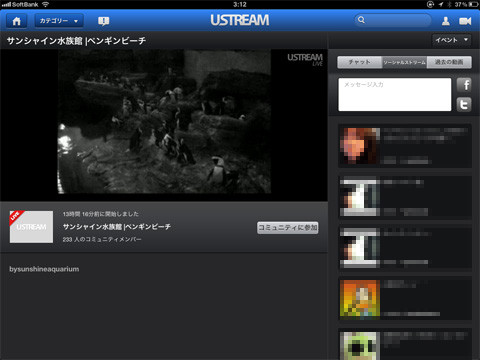Image resolution: width=480 pixels, height=360 pixels.
Task: Tap the 3:12 clock in status bar
Action: click(x=240, y=4)
